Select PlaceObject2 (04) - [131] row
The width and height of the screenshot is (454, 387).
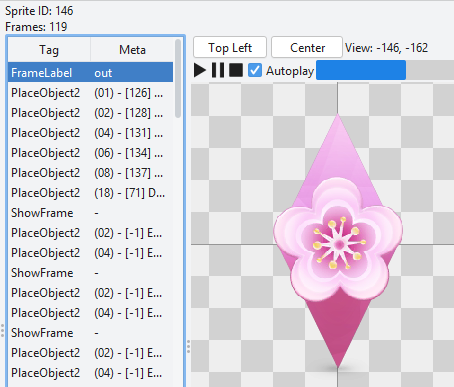(90, 133)
